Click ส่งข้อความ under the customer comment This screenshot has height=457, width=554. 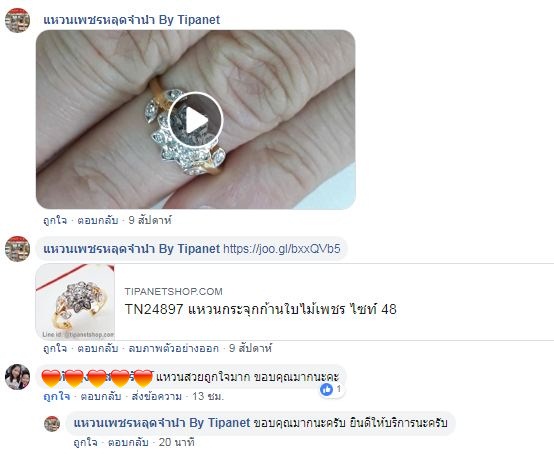click(x=157, y=396)
